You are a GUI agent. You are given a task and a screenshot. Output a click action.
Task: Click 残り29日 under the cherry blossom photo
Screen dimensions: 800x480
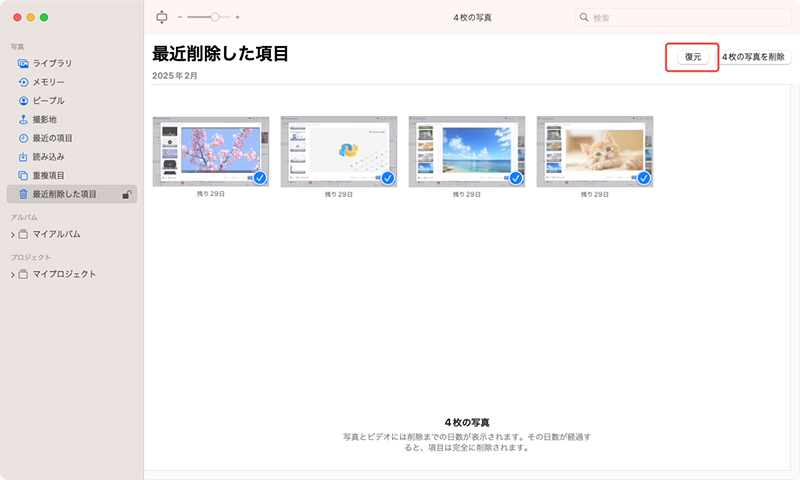click(x=211, y=194)
